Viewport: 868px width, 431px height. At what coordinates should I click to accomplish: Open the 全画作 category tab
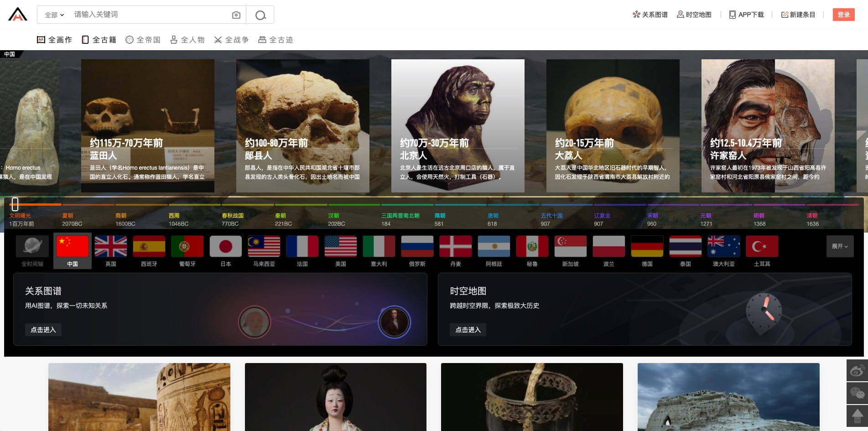(54, 40)
